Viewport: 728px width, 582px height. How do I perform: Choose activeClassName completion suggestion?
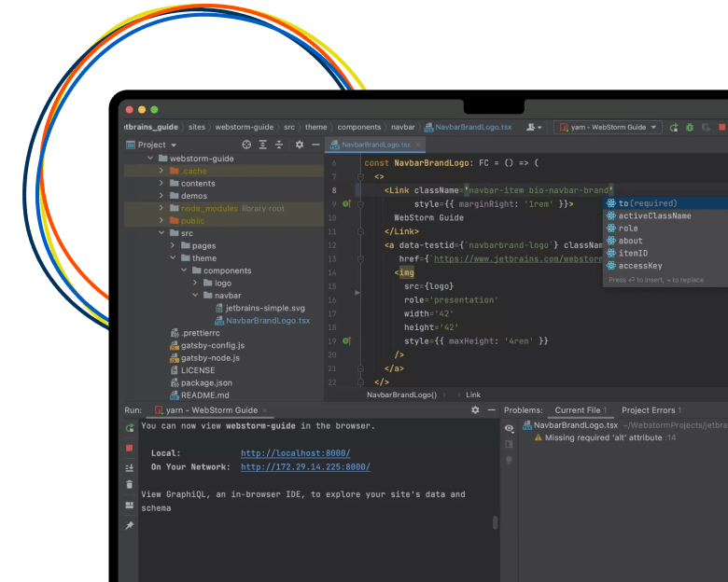pyautogui.click(x=665, y=215)
